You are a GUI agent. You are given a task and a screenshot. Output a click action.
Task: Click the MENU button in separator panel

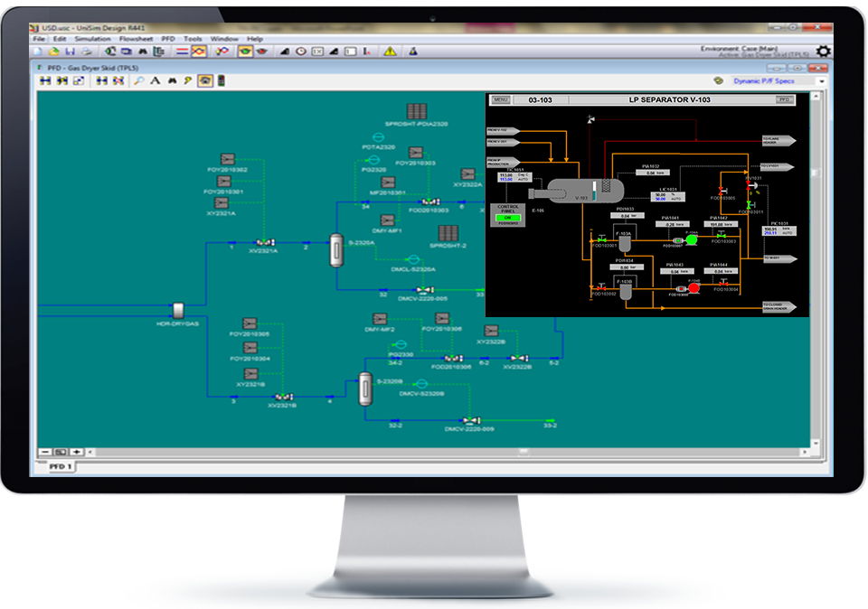tap(500, 99)
